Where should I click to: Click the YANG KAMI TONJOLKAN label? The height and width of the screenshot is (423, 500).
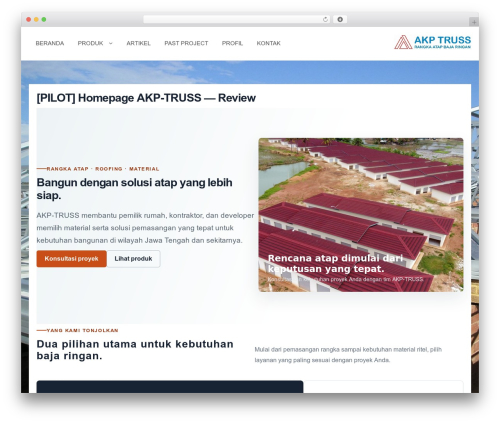pos(82,330)
